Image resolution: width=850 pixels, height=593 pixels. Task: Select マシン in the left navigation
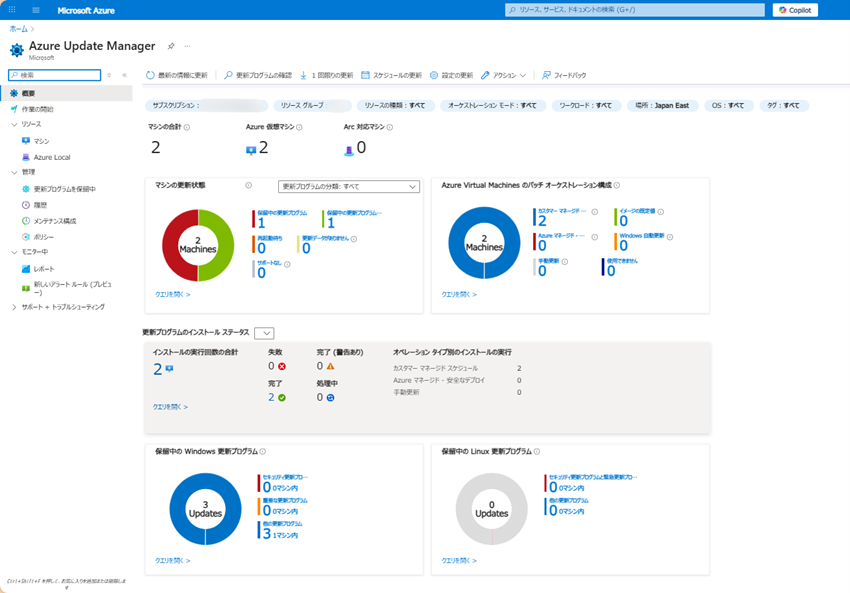click(x=41, y=141)
